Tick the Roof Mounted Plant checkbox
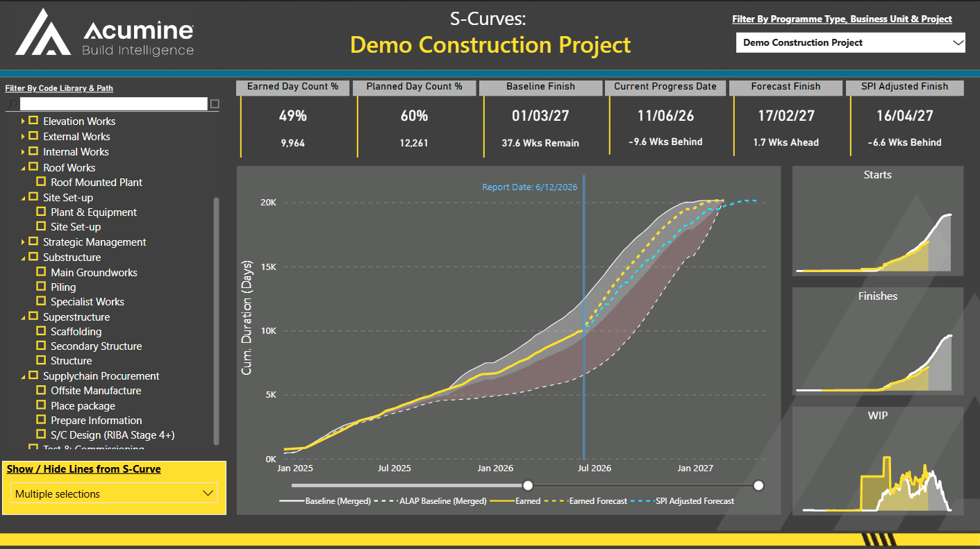 coord(41,182)
